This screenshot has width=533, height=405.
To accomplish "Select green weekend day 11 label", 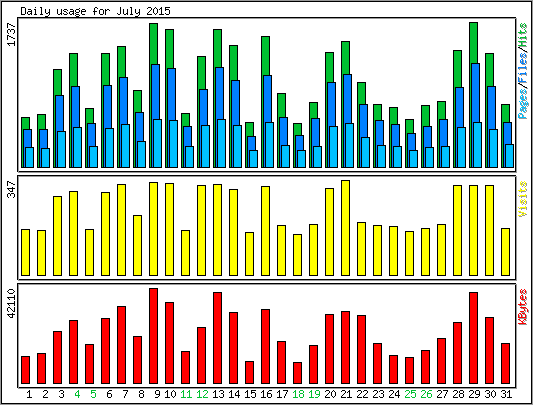I will [x=186, y=394].
